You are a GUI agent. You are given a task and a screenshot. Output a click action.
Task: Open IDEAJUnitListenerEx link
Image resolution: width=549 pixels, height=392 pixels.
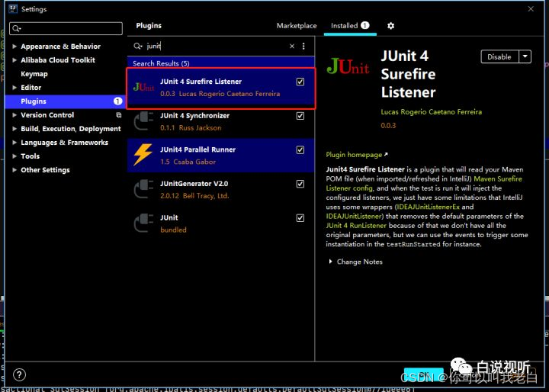[x=428, y=207]
